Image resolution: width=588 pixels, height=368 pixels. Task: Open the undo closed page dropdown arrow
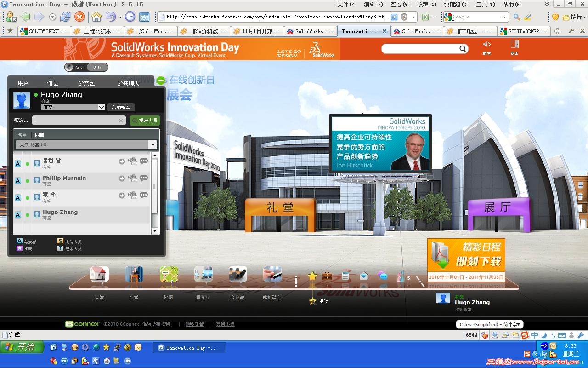pyautogui.click(x=120, y=17)
